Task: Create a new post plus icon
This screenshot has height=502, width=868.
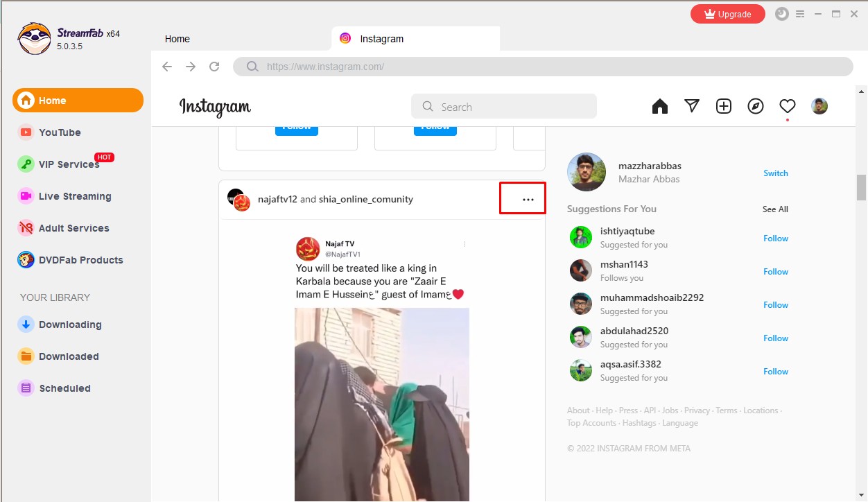Action: click(x=724, y=106)
